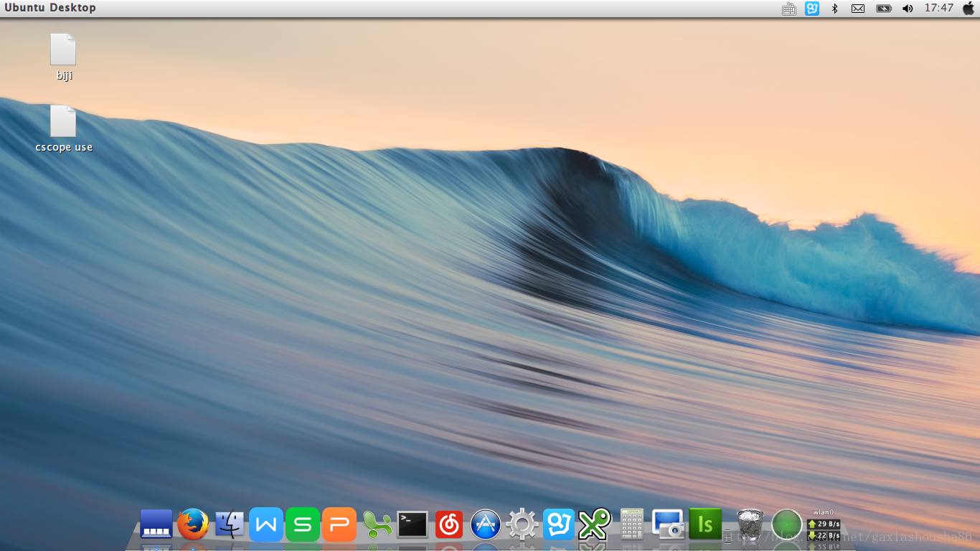This screenshot has height=551, width=980.
Task: Open the Terminal in the dock
Action: (413, 524)
